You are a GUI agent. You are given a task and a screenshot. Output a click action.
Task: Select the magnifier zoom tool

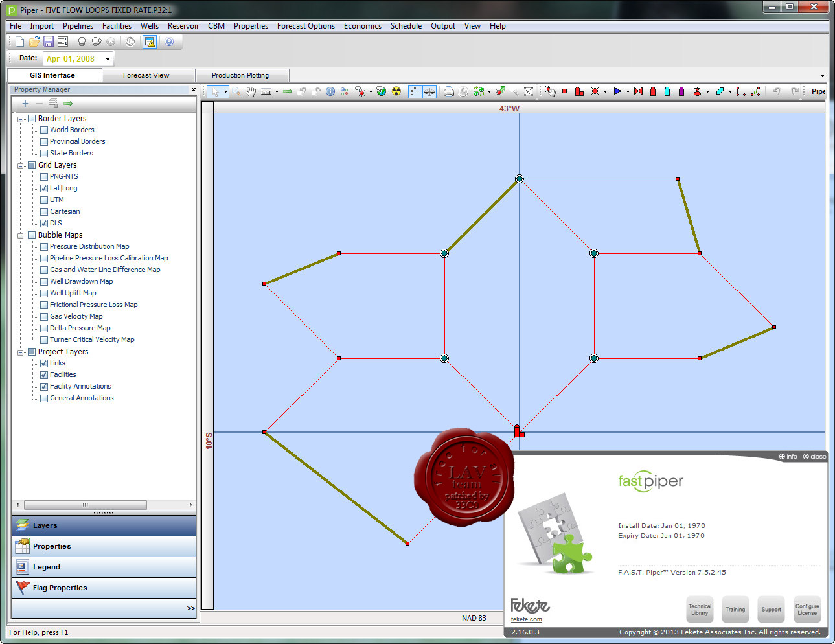click(236, 91)
